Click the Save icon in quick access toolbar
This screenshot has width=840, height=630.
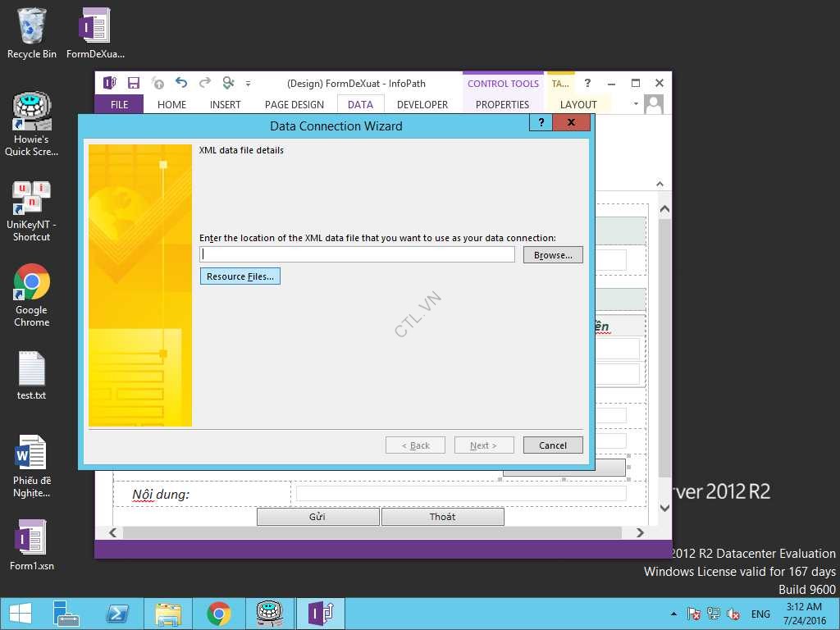pos(134,83)
